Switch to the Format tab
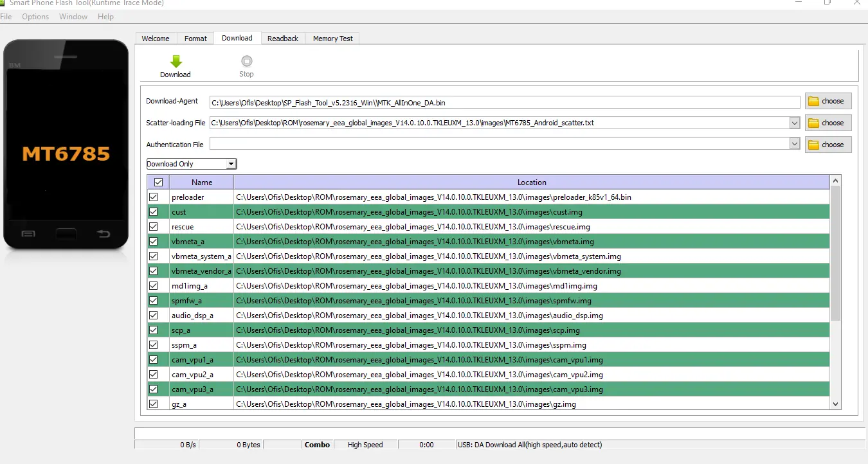The image size is (868, 464). [195, 39]
